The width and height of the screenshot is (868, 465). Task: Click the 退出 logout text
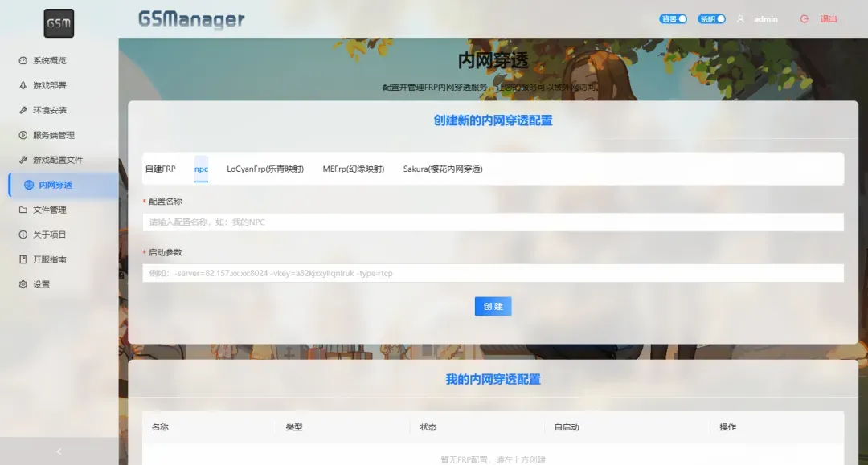click(829, 18)
